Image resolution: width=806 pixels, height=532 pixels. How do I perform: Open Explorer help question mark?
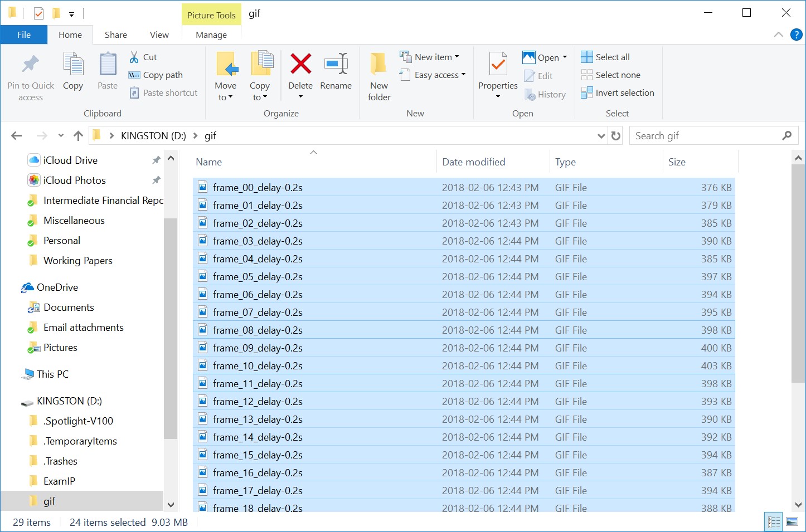pyautogui.click(x=797, y=35)
